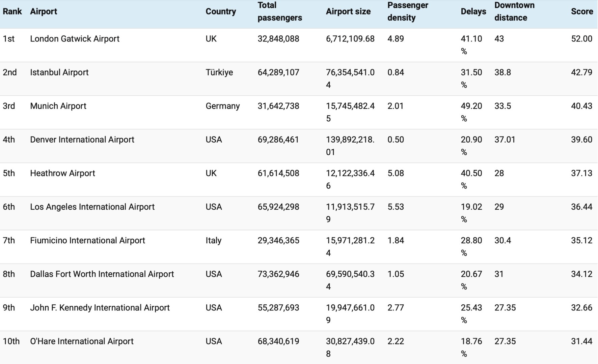Click Munich Airport name cell

click(x=58, y=106)
